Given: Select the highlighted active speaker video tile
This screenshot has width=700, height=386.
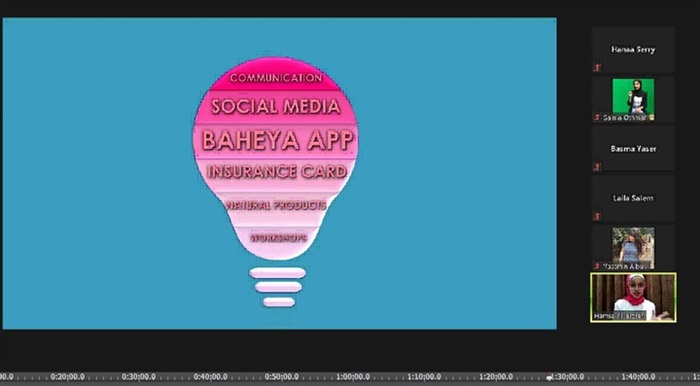Looking at the screenshot, I should [x=633, y=298].
